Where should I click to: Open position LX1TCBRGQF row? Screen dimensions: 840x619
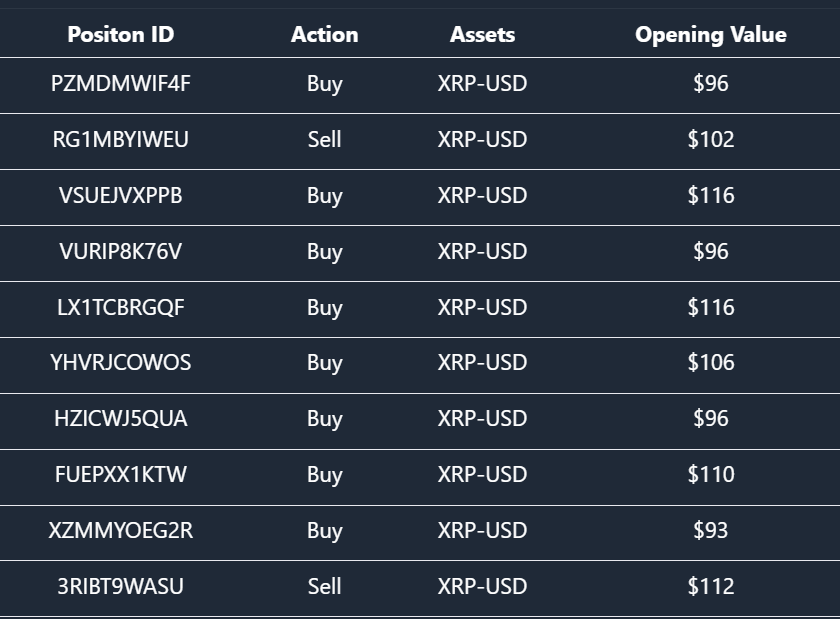(121, 308)
